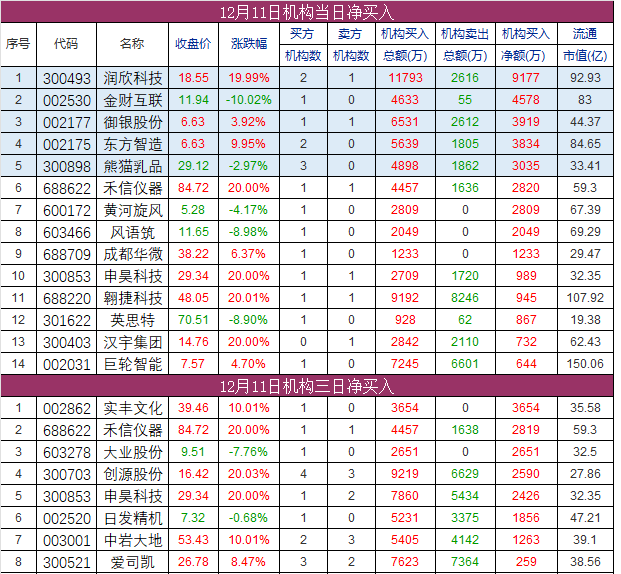Select the 代码 column header

66,44
